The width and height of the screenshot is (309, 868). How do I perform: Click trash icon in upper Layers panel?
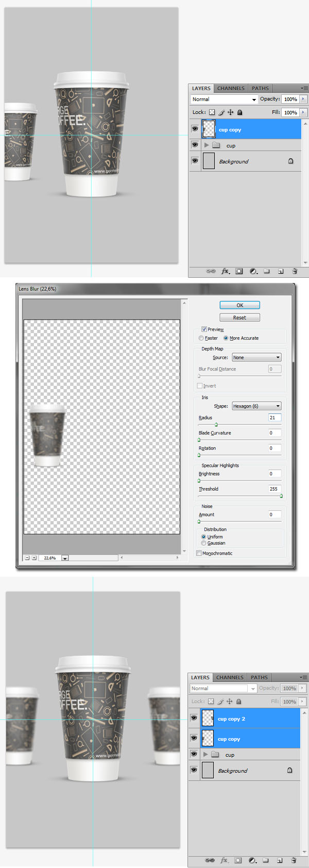coord(295,271)
